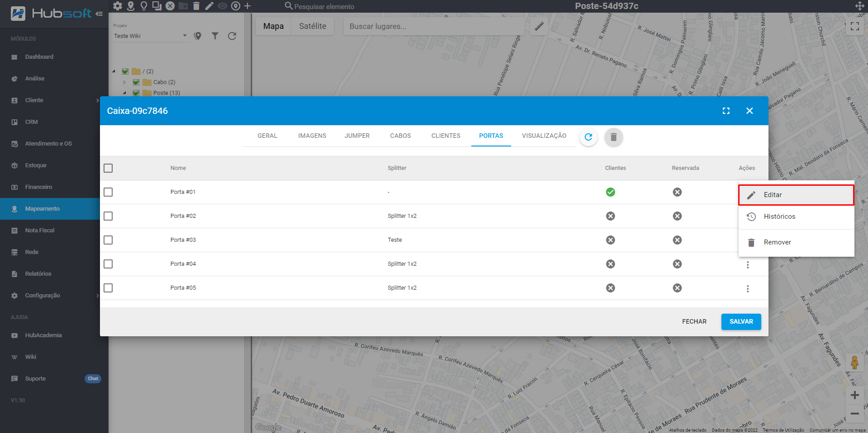This screenshot has height=433, width=868.
Task: Switch map to Mapa view
Action: tap(274, 26)
